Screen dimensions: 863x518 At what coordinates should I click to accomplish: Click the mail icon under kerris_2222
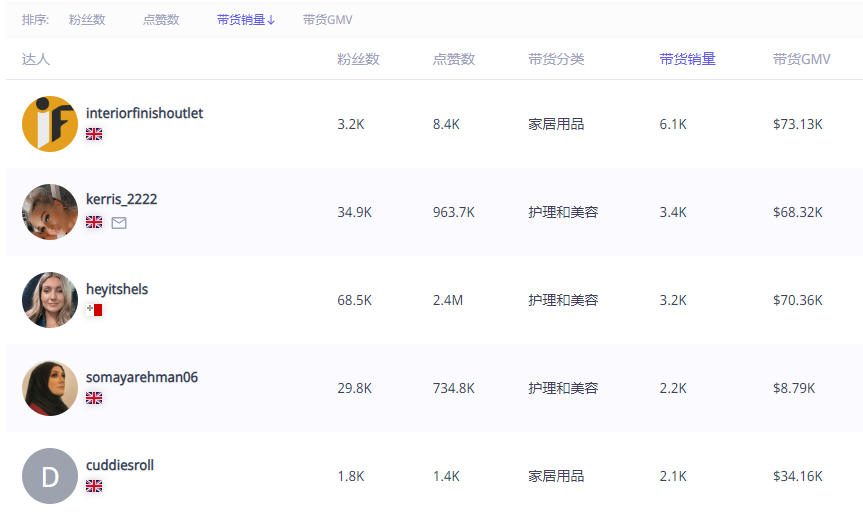tap(119, 222)
